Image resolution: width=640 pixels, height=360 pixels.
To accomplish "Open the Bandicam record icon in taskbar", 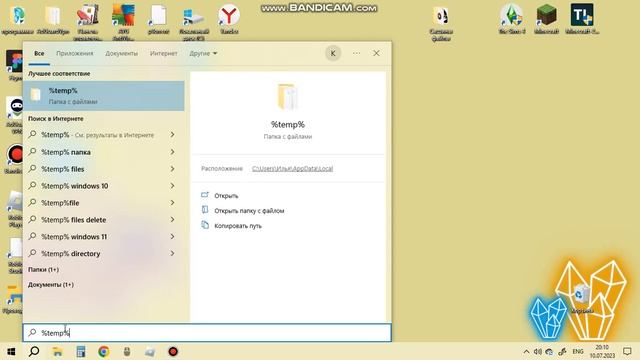I will click(x=173, y=351).
